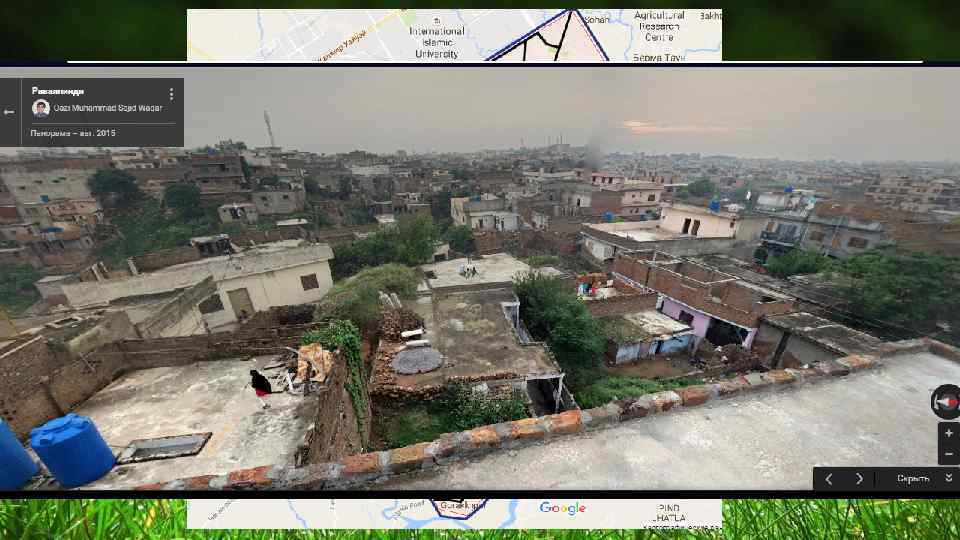This screenshot has height=540, width=960.
Task: Click the Скрыть hide button
Action: (x=913, y=479)
